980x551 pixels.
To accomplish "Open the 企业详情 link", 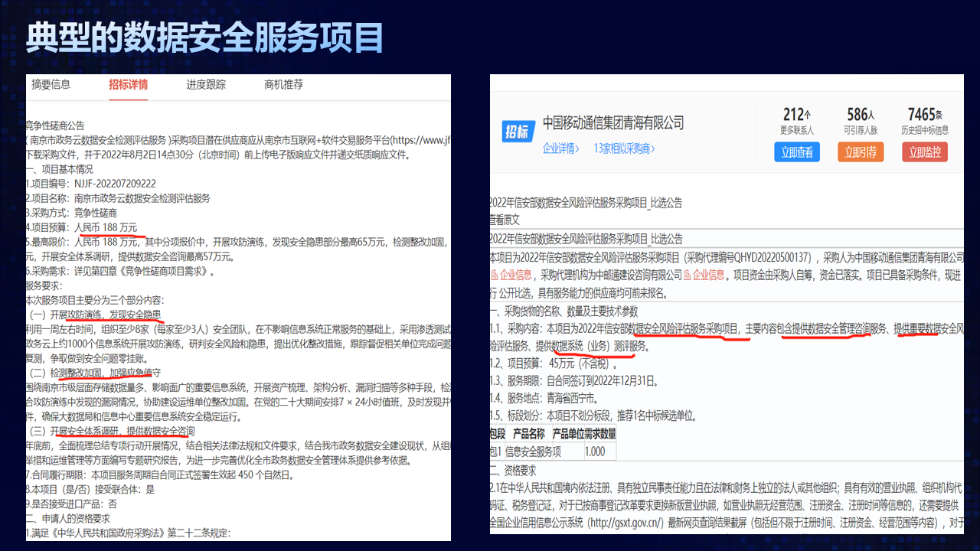I will [x=561, y=148].
